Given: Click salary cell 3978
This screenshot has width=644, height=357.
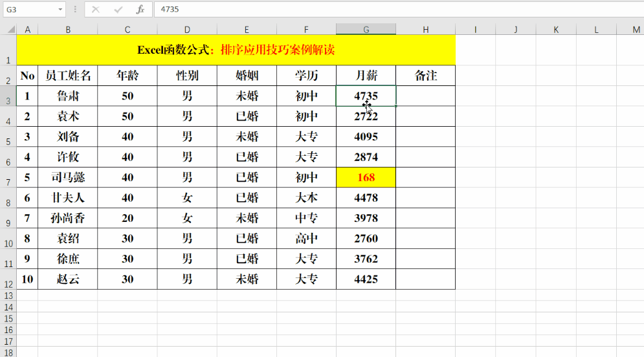Looking at the screenshot, I should coord(366,218).
